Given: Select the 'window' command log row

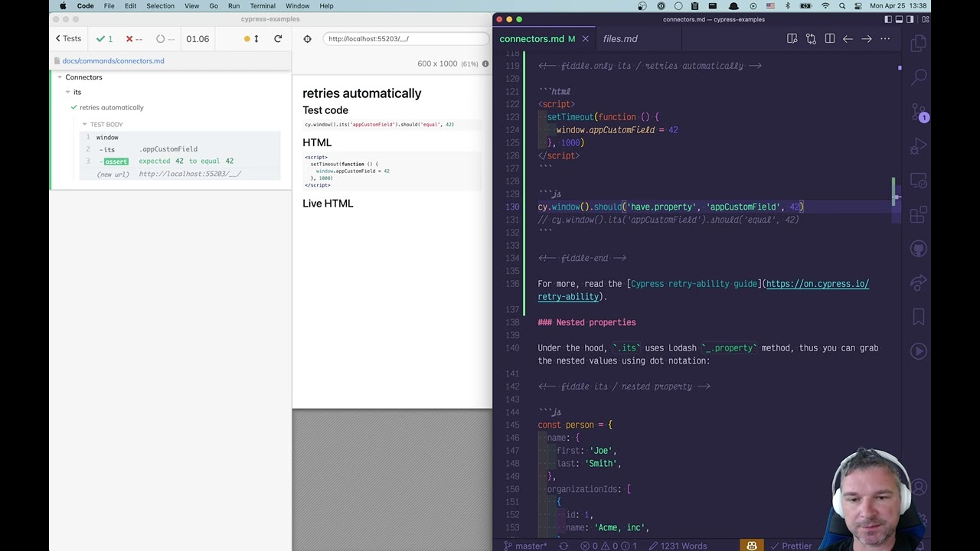Looking at the screenshot, I should tap(180, 137).
